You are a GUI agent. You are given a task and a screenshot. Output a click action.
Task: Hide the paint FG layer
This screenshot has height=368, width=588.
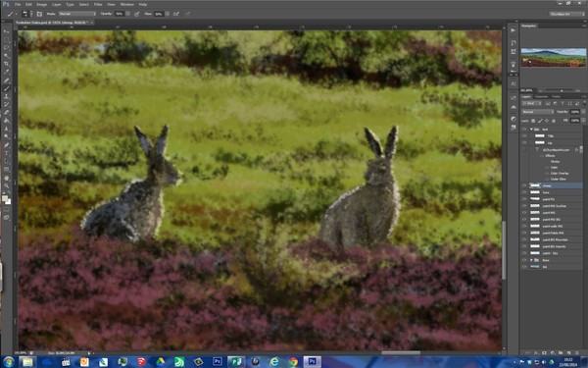point(524,199)
